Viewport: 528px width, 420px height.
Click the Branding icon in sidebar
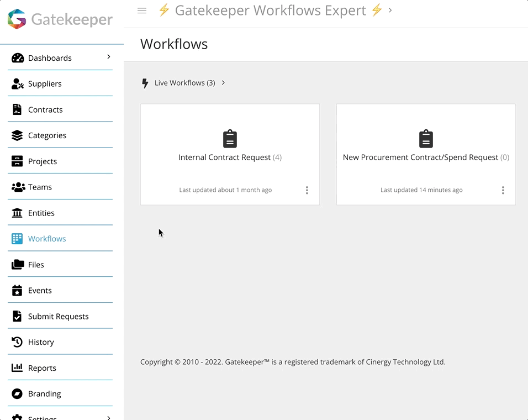(17, 393)
